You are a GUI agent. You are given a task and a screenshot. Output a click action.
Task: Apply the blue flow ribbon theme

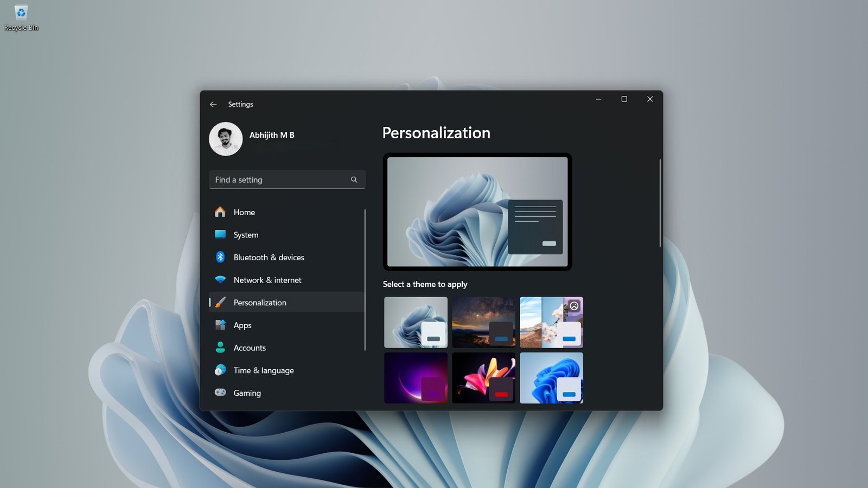pyautogui.click(x=551, y=378)
